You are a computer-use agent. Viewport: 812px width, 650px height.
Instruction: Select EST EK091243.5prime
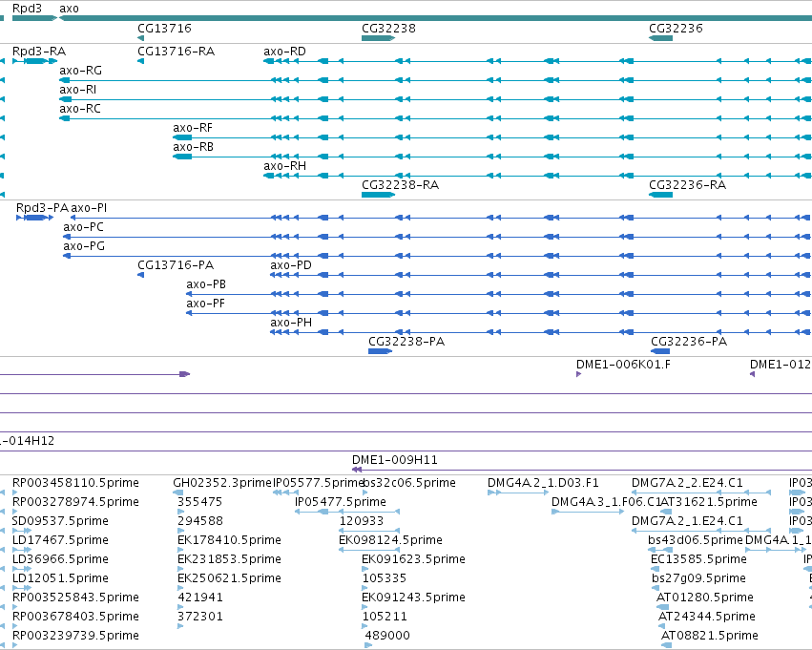[413, 598]
